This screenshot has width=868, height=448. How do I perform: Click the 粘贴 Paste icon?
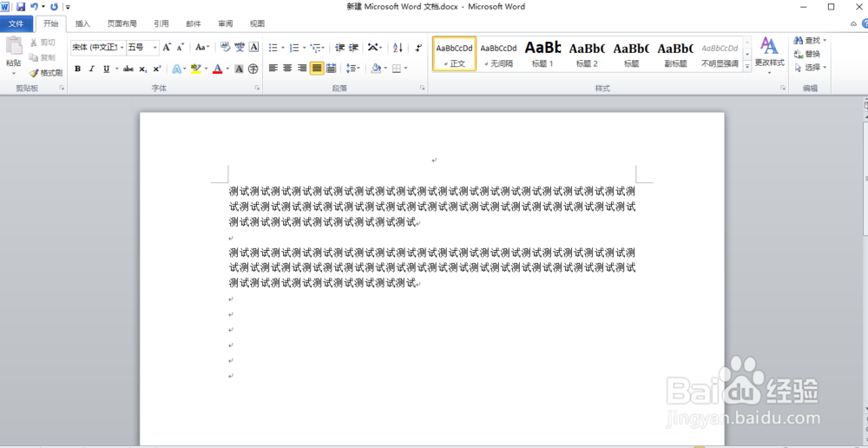click(x=14, y=47)
